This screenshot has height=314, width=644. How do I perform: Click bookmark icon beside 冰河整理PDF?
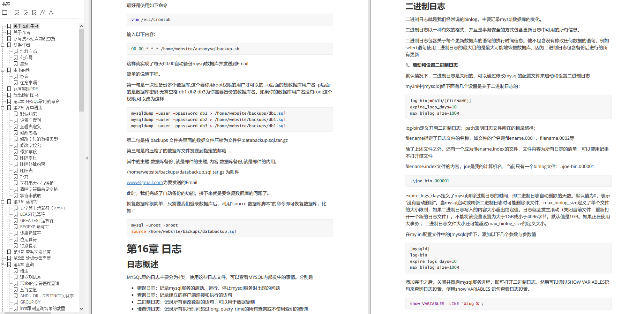click(9, 89)
